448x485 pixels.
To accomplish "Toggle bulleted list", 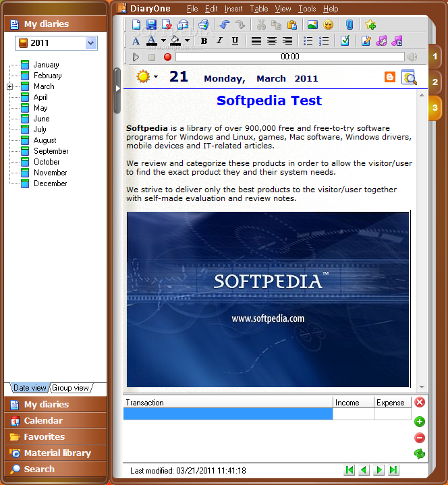I will point(308,41).
